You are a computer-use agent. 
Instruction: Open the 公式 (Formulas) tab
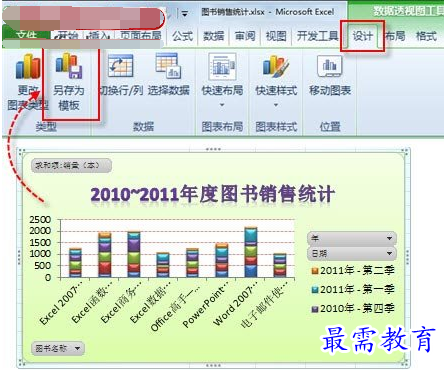[x=183, y=36]
